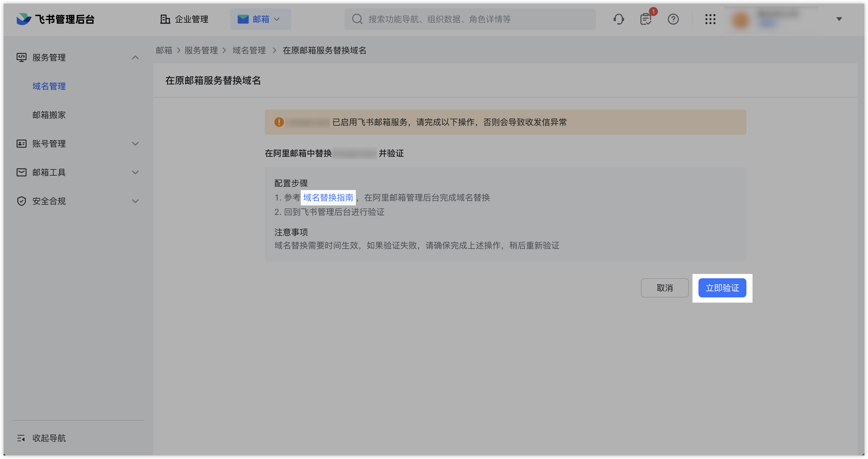Go to 邮箱 breadcrumb
The width and height of the screenshot is (868, 459).
coord(164,51)
